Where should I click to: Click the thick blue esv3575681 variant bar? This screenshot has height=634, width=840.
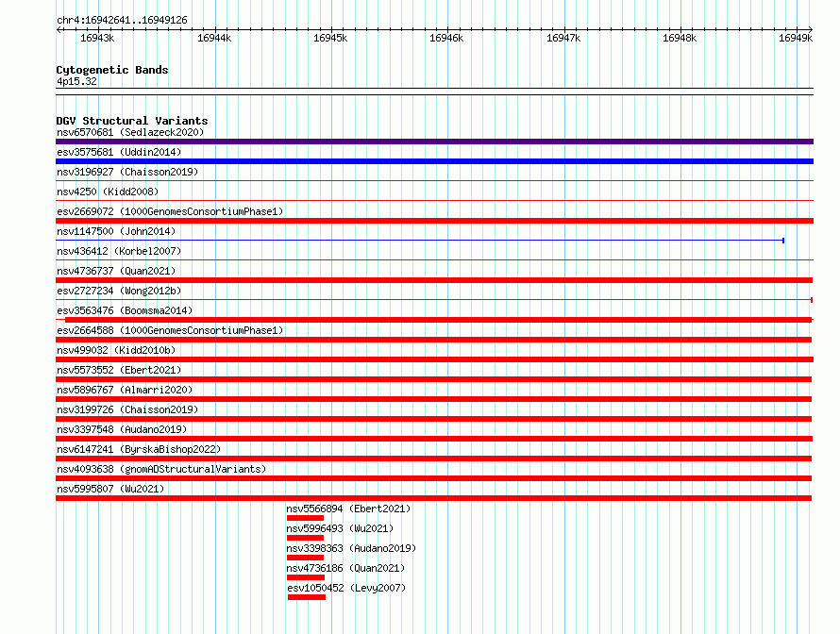[x=434, y=161]
